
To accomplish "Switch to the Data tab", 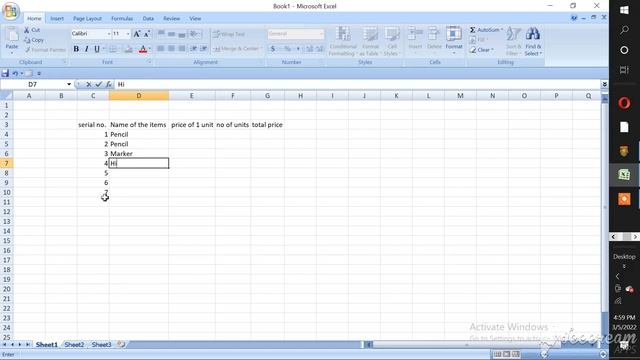I will (148, 19).
